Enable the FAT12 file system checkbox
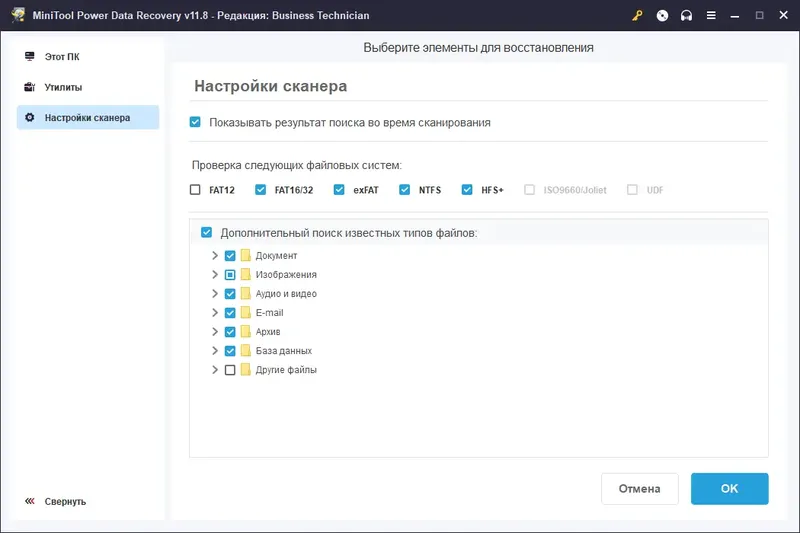800x533 pixels. 195,190
